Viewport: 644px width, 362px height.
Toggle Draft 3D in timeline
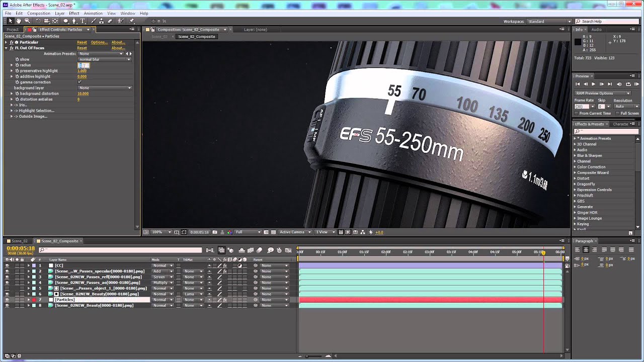pyautogui.click(x=230, y=250)
